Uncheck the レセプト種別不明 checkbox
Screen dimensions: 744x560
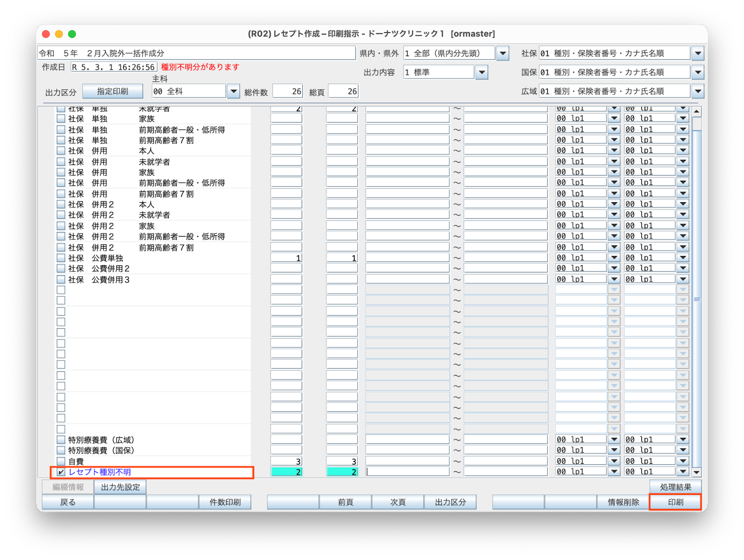[60, 471]
